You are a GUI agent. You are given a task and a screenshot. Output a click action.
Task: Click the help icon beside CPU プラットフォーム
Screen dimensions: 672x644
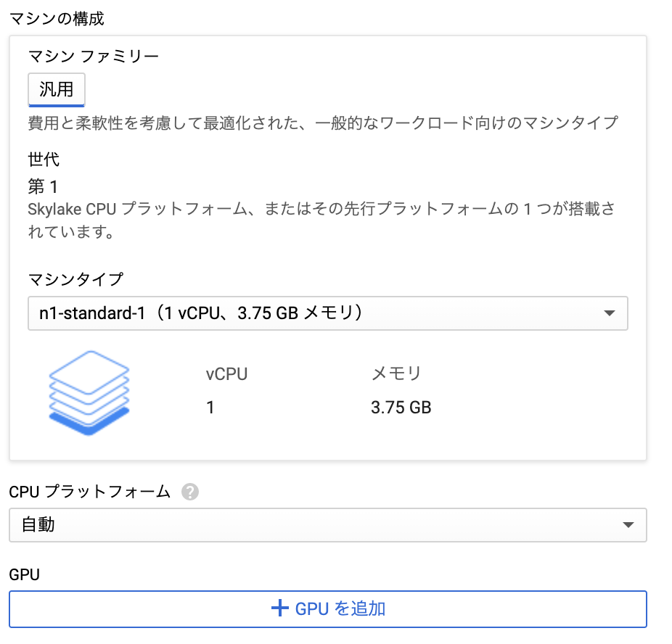coord(190,492)
